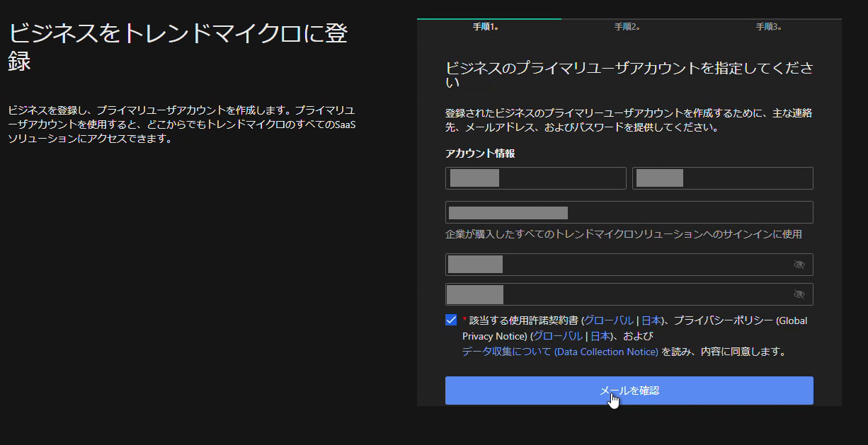Image resolution: width=868 pixels, height=445 pixels.
Task: Reveal the password in the lower confirmation field
Action: tap(799, 294)
